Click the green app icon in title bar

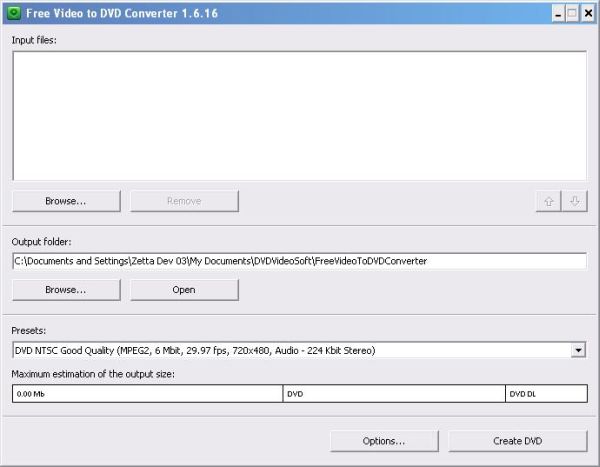13,13
